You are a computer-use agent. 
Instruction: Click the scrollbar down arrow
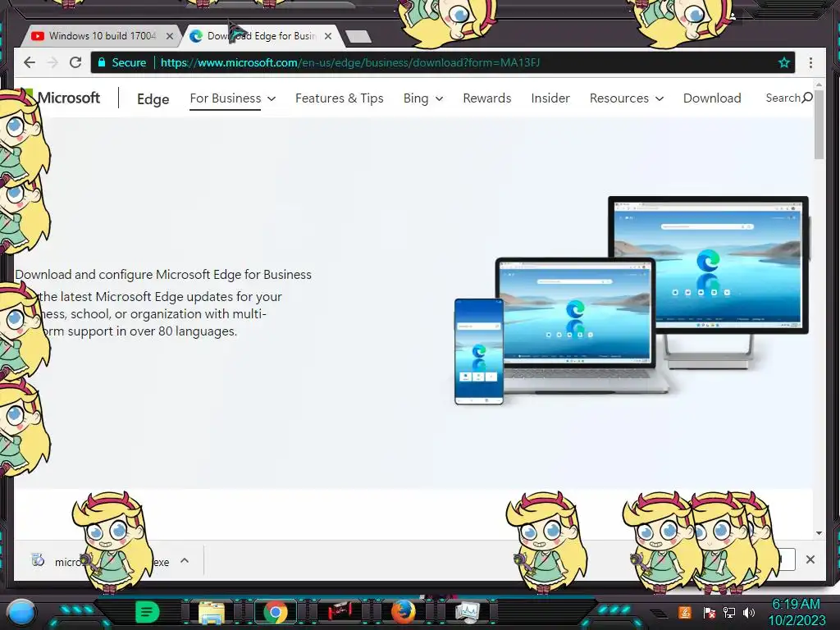(x=819, y=533)
